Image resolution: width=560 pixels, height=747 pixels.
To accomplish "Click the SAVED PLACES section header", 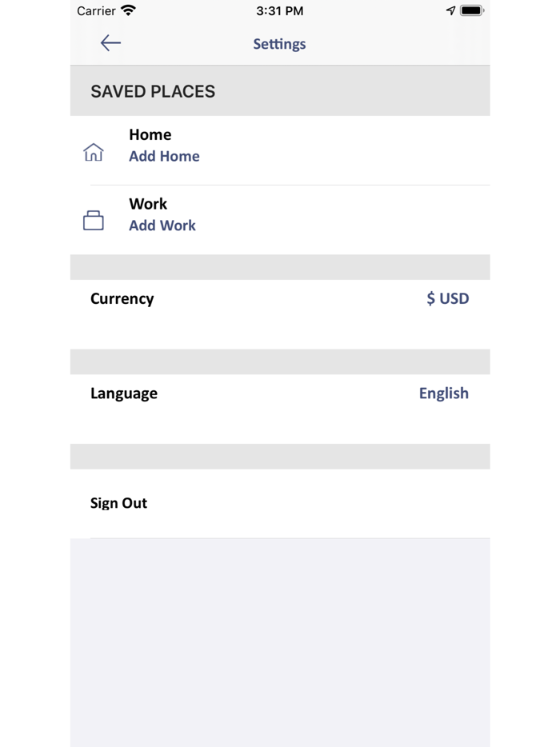I will click(153, 91).
